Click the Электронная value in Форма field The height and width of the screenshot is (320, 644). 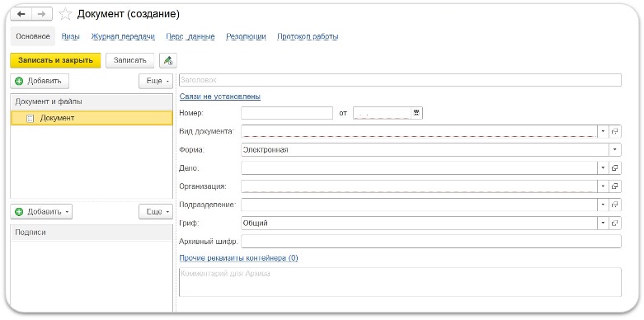266,149
